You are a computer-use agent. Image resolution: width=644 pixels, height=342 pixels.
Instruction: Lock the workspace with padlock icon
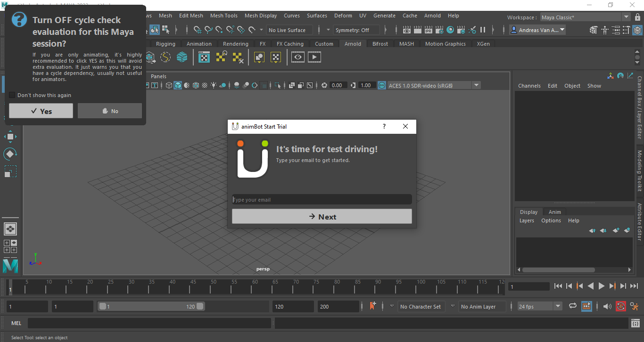637,17
